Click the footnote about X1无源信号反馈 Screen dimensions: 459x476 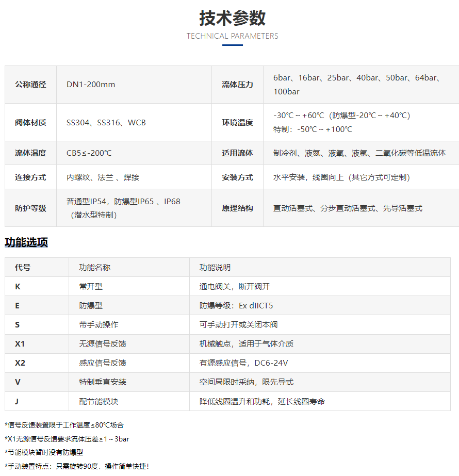coord(67,439)
